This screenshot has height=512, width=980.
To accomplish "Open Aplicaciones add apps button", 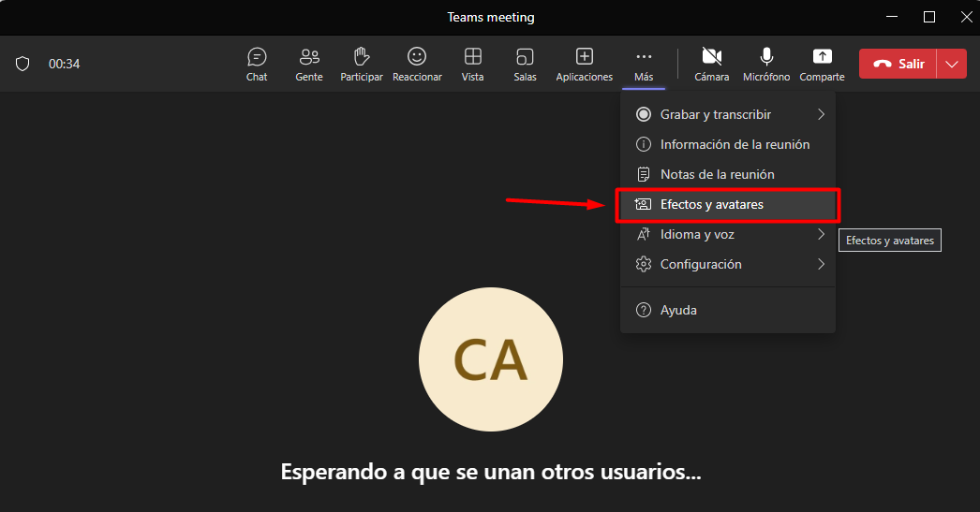I will pyautogui.click(x=585, y=65).
